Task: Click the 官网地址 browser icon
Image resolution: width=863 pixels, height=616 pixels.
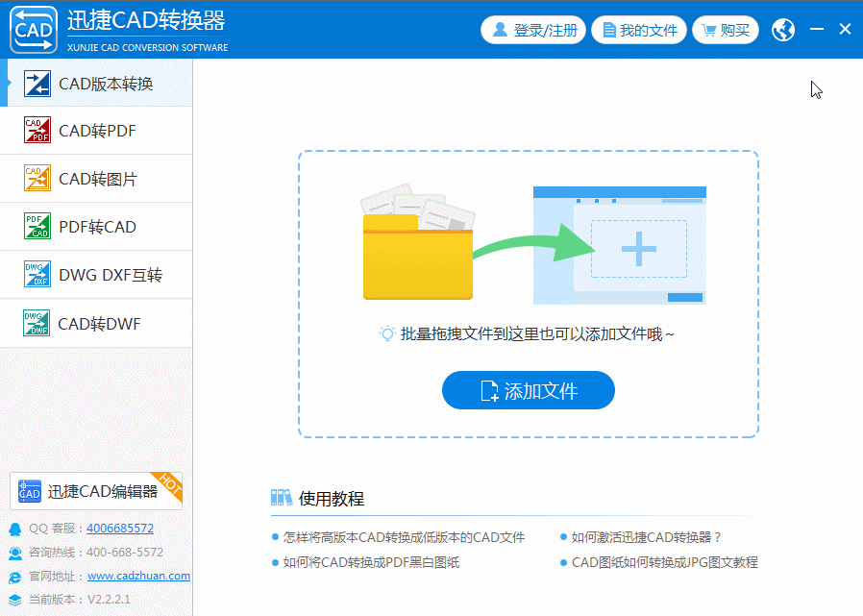Action: click(x=15, y=577)
